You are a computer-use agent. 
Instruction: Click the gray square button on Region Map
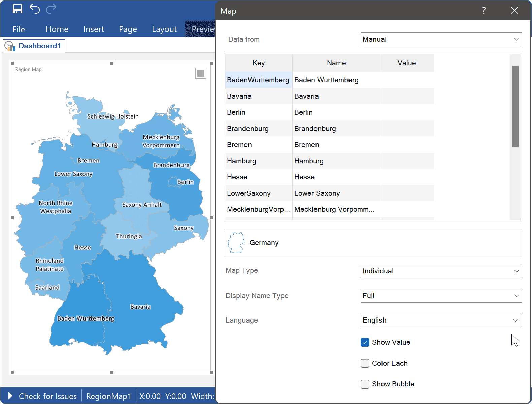click(x=201, y=73)
